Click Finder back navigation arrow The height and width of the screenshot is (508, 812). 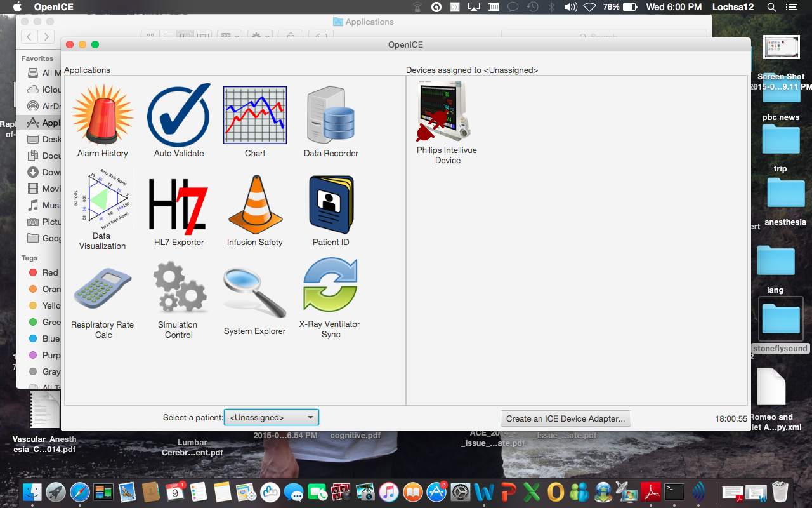pyautogui.click(x=29, y=37)
